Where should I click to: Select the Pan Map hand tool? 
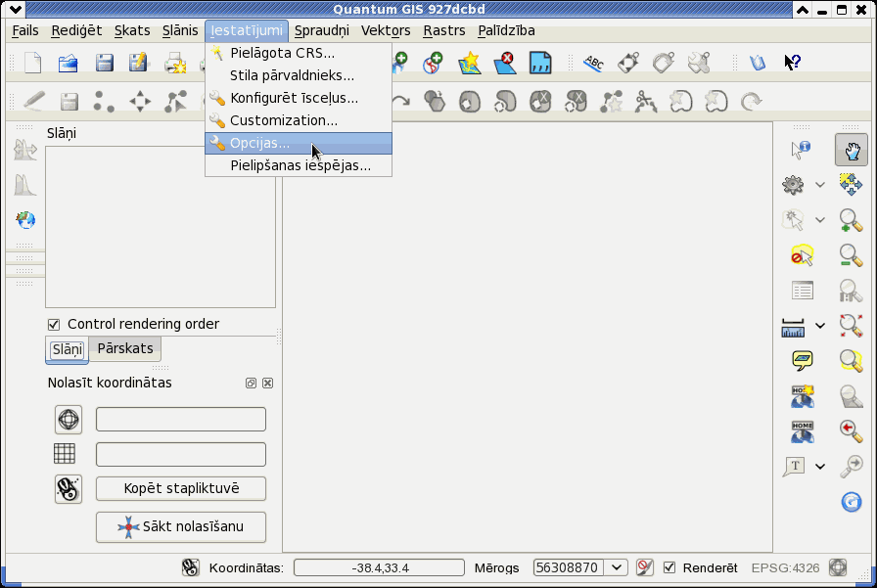(x=852, y=150)
